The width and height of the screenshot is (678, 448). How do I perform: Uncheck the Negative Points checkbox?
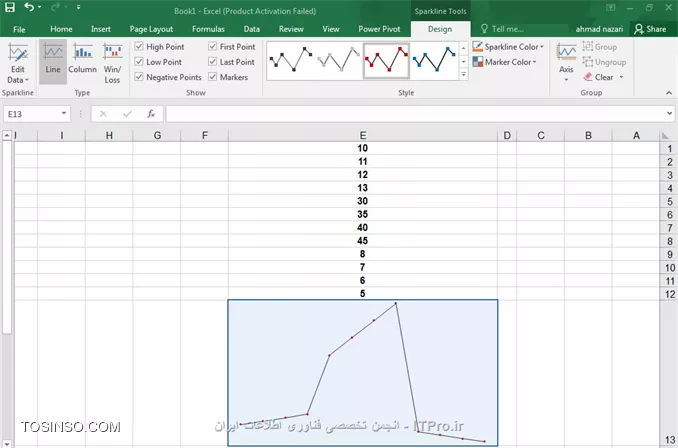[x=140, y=77]
